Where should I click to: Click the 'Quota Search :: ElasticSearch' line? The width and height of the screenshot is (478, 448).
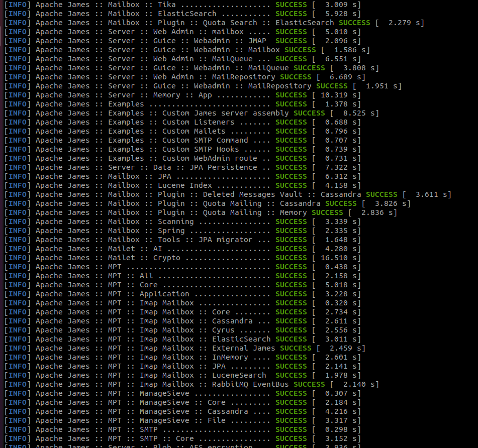(x=214, y=23)
